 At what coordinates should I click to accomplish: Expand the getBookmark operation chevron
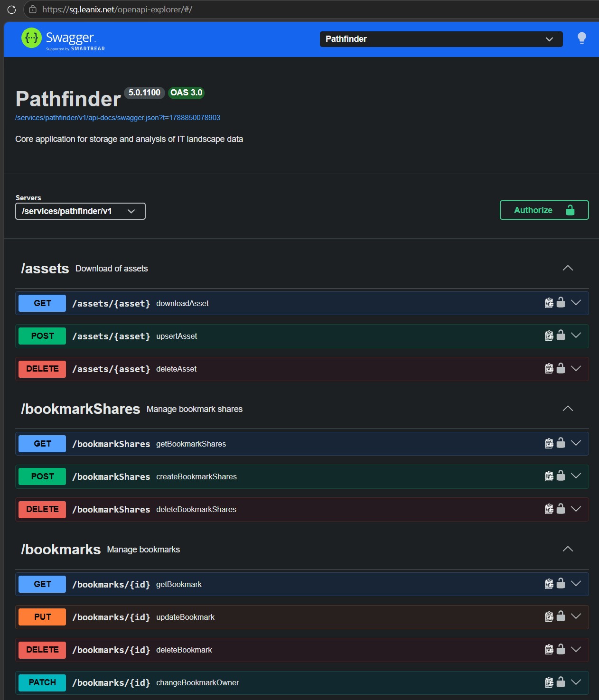tap(576, 584)
